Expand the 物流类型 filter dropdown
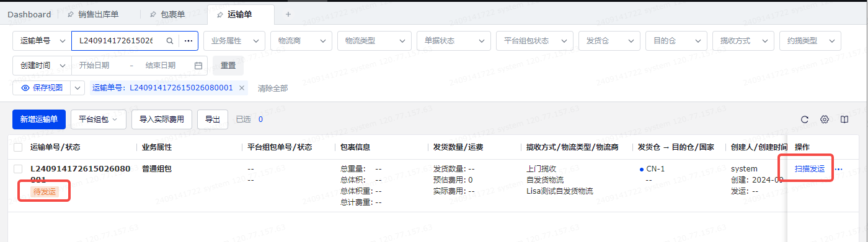Viewport: 868px width, 242px height. coord(374,40)
